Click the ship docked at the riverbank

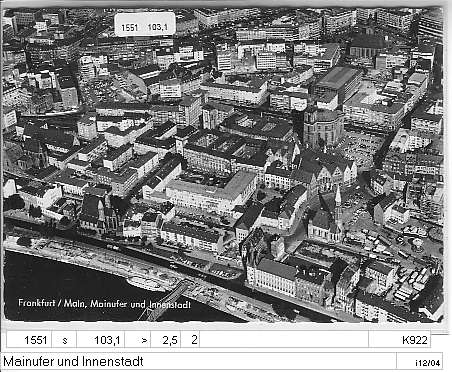click(146, 284)
